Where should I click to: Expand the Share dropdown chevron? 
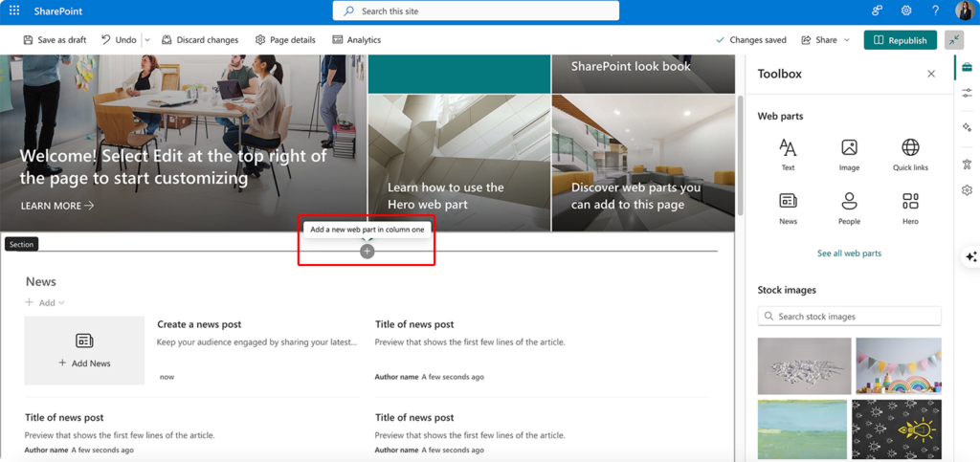click(847, 40)
